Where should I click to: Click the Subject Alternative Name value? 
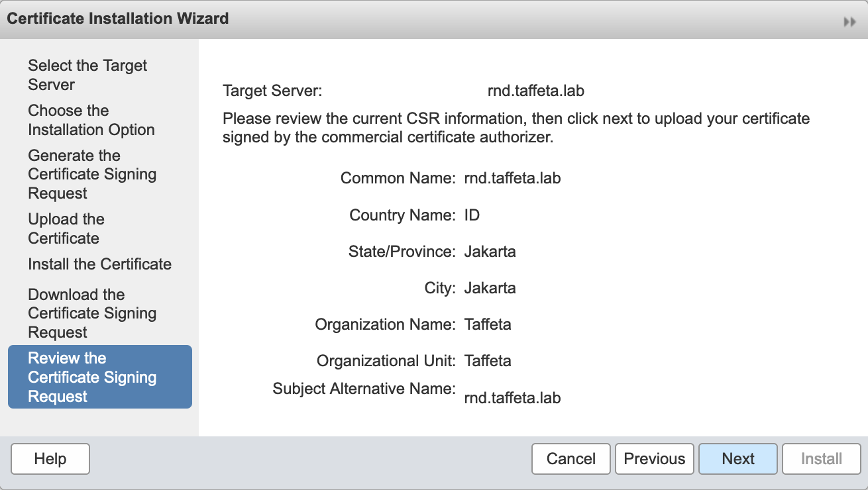(512, 398)
